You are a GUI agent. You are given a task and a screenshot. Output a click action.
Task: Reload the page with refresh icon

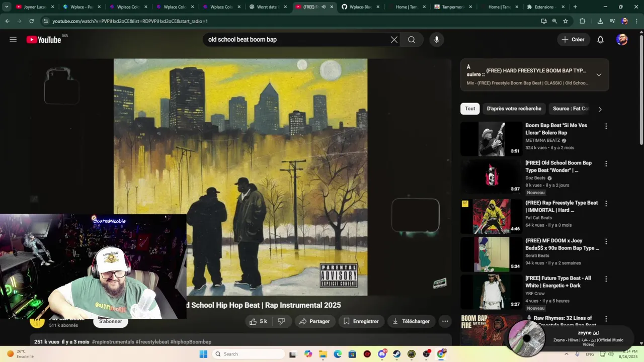pyautogui.click(x=31, y=21)
